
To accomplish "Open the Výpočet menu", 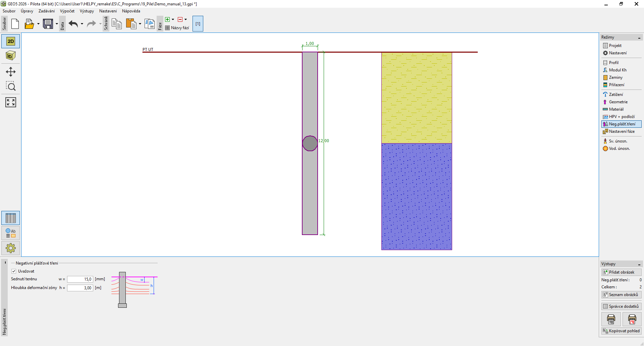I will click(67, 11).
